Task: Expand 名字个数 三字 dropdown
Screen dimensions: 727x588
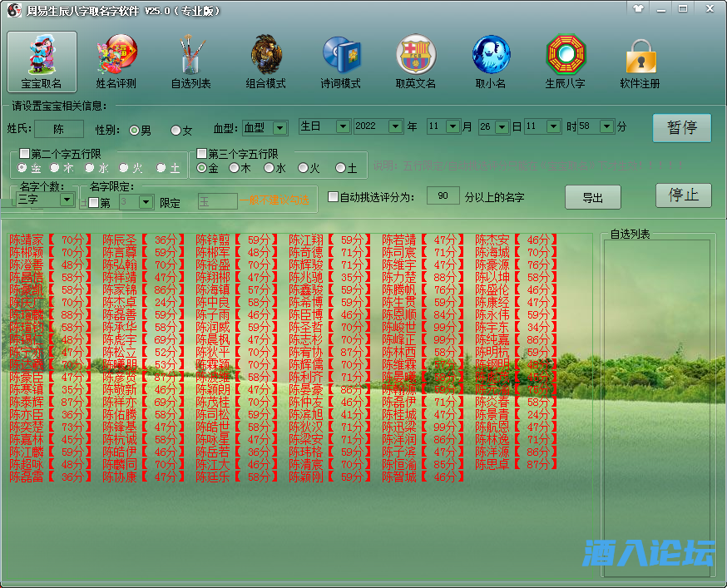Action: tap(67, 200)
